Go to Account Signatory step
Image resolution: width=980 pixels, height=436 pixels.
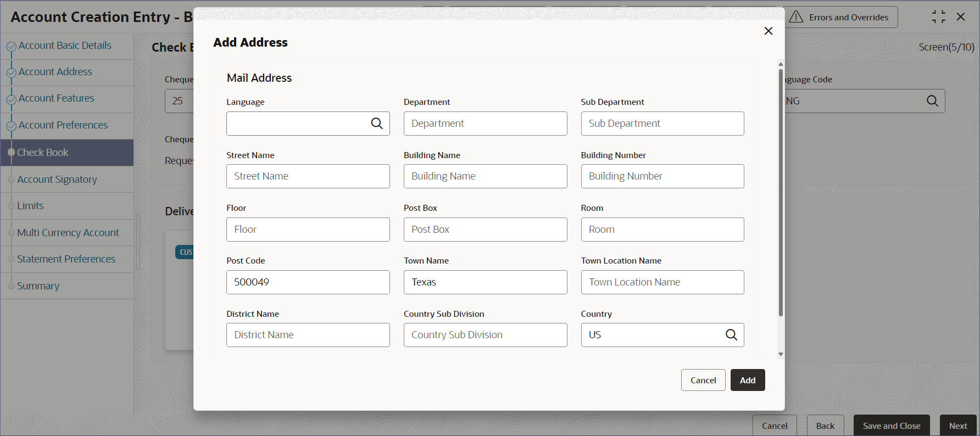(57, 180)
